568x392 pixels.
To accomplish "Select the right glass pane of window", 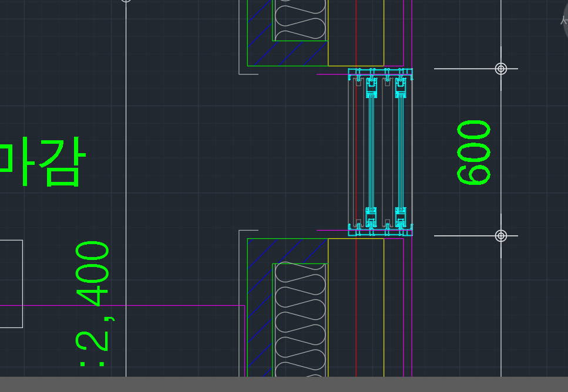I will (x=401, y=153).
